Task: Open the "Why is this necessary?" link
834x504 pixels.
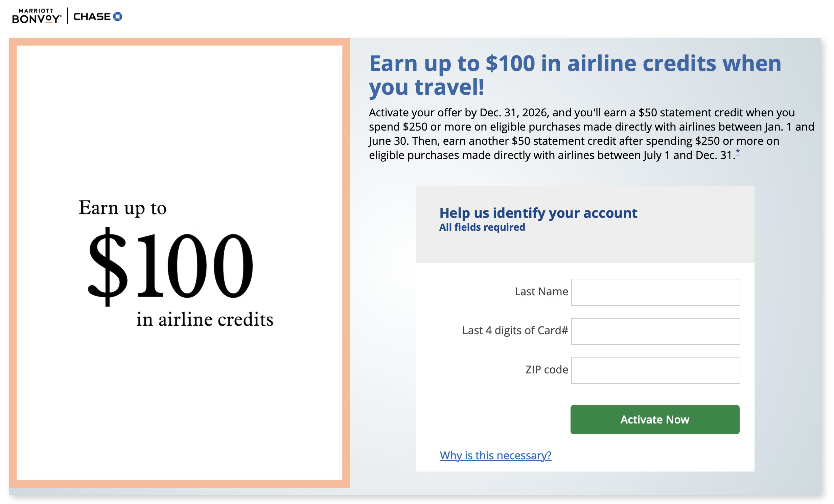Action: pos(495,455)
